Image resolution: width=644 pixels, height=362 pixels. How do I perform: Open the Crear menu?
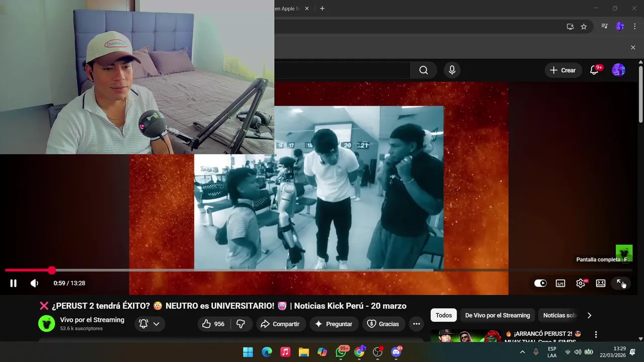coord(563,70)
